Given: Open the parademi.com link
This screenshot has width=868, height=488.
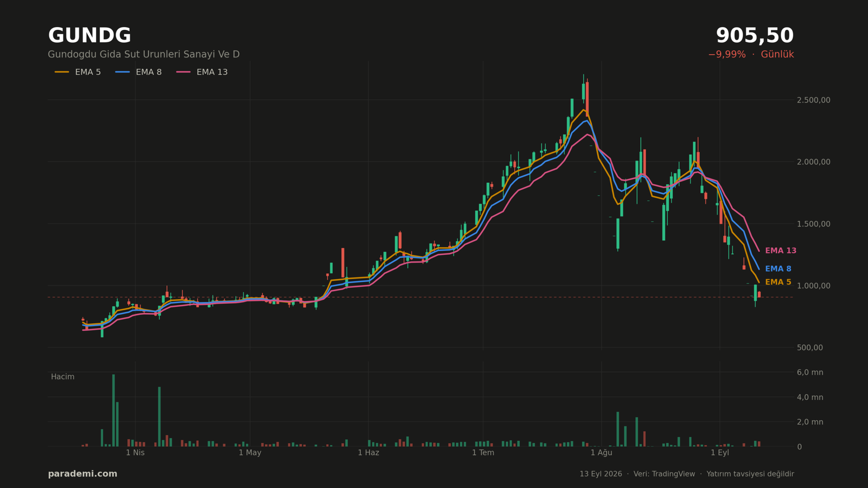Looking at the screenshot, I should [82, 474].
